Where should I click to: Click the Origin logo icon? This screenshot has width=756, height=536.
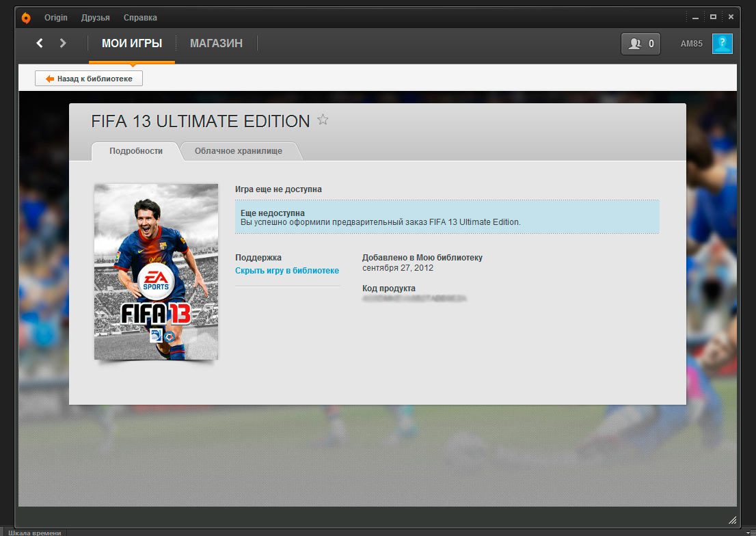tap(26, 18)
